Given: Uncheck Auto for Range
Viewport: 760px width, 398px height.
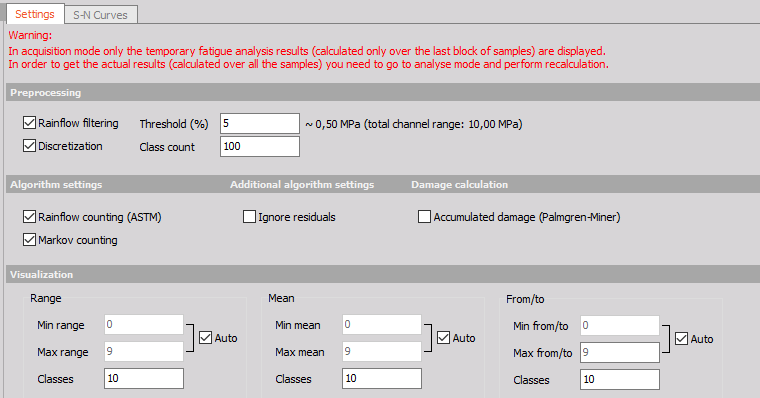Looking at the screenshot, I should (x=206, y=338).
